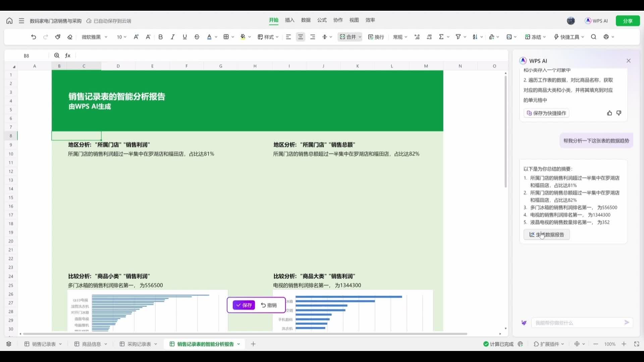Open the freeze panes tool

[x=535, y=37]
